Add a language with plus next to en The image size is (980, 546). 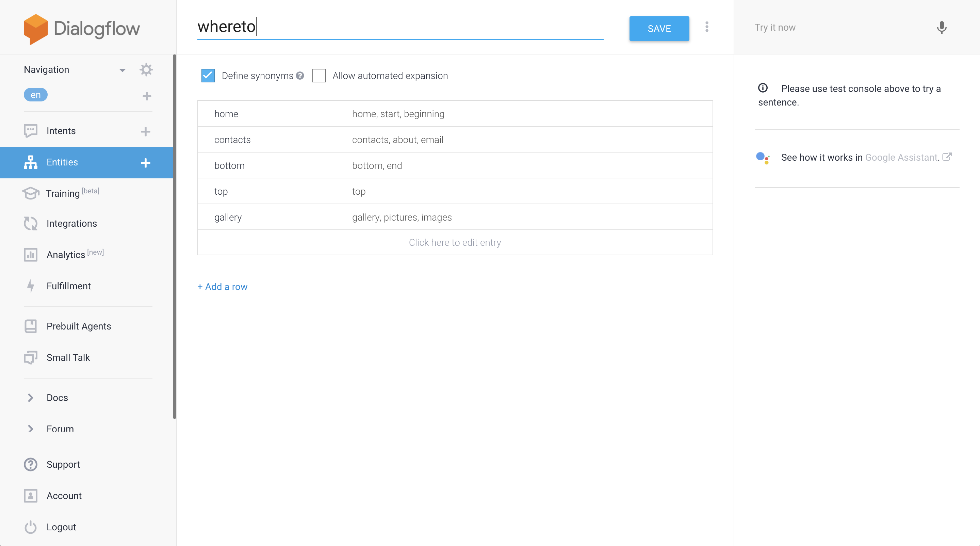tap(146, 96)
